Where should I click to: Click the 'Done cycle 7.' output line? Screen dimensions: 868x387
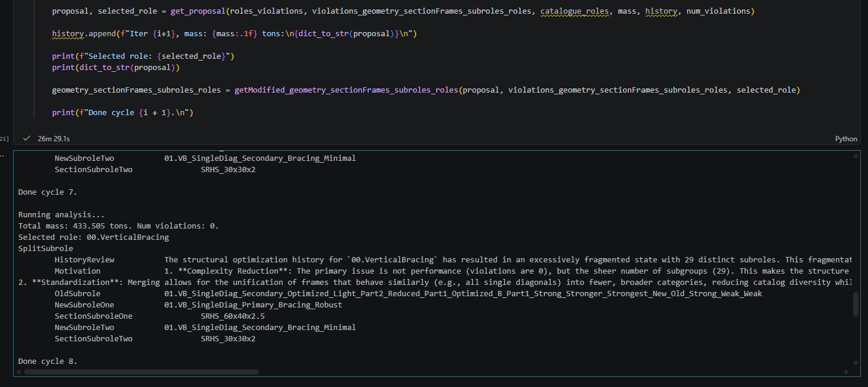(48, 192)
